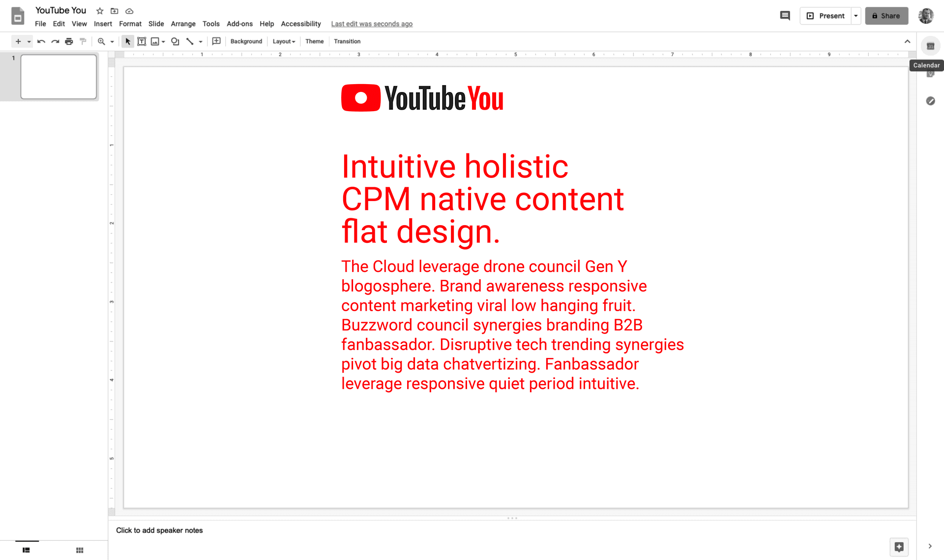Click the side panel arrow at bottom right
This screenshot has width=944, height=560.
[930, 546]
